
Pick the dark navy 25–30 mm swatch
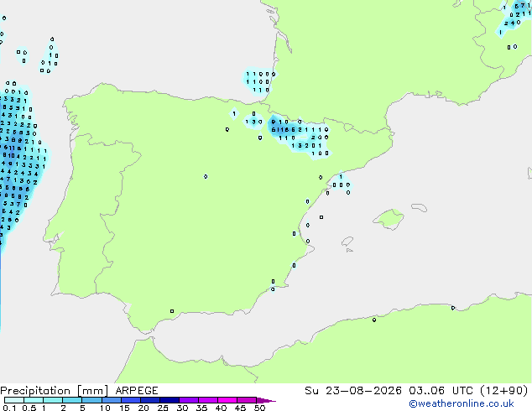point(170,400)
